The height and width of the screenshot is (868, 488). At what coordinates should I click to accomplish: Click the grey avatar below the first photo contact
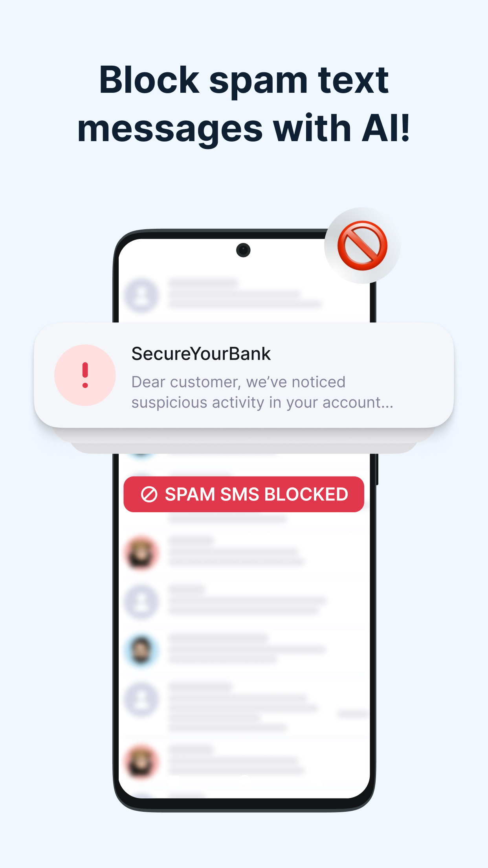click(x=141, y=601)
